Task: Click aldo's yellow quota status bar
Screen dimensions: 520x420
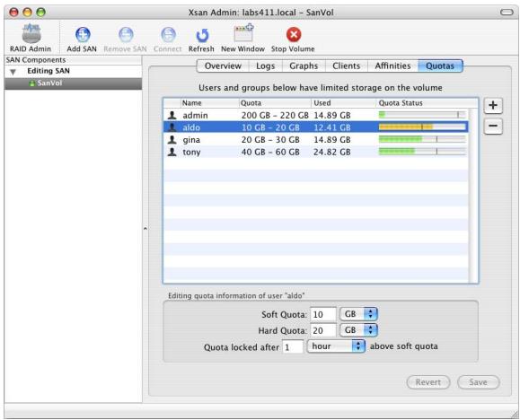Action: pos(422,127)
